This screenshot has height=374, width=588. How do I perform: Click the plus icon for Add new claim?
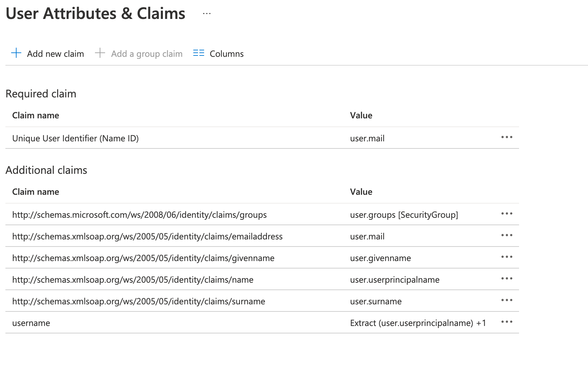[16, 53]
